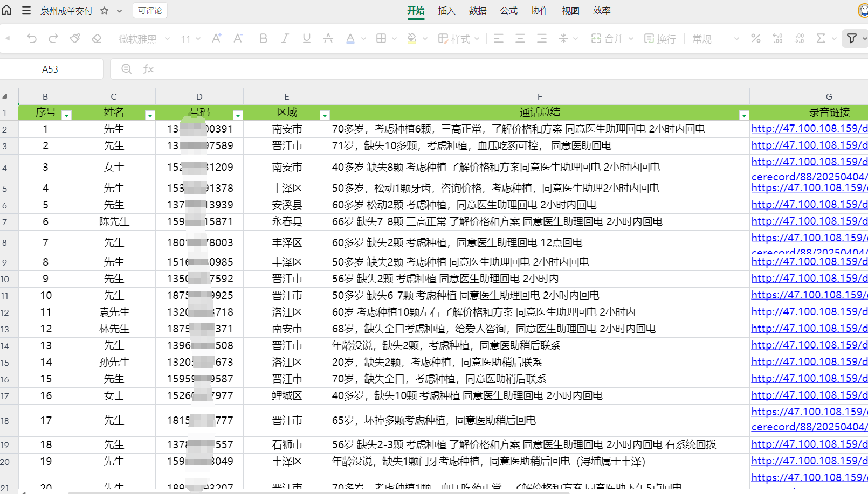The height and width of the screenshot is (494, 868).
Task: Click the undo arrow icon
Action: click(x=32, y=39)
